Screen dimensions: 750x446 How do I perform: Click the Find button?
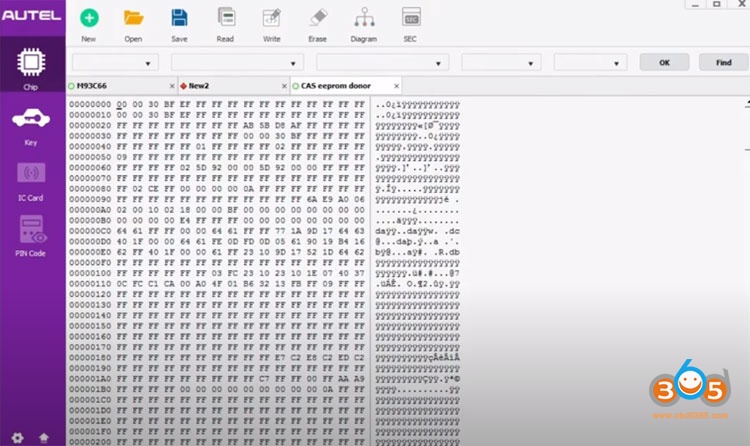[723, 62]
